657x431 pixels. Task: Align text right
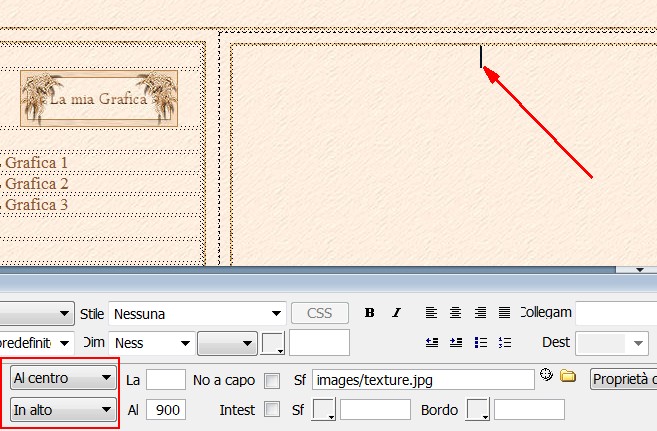[x=480, y=313]
